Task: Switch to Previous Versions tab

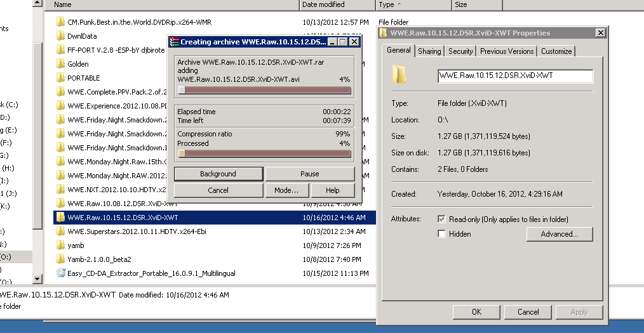Action: pos(507,51)
